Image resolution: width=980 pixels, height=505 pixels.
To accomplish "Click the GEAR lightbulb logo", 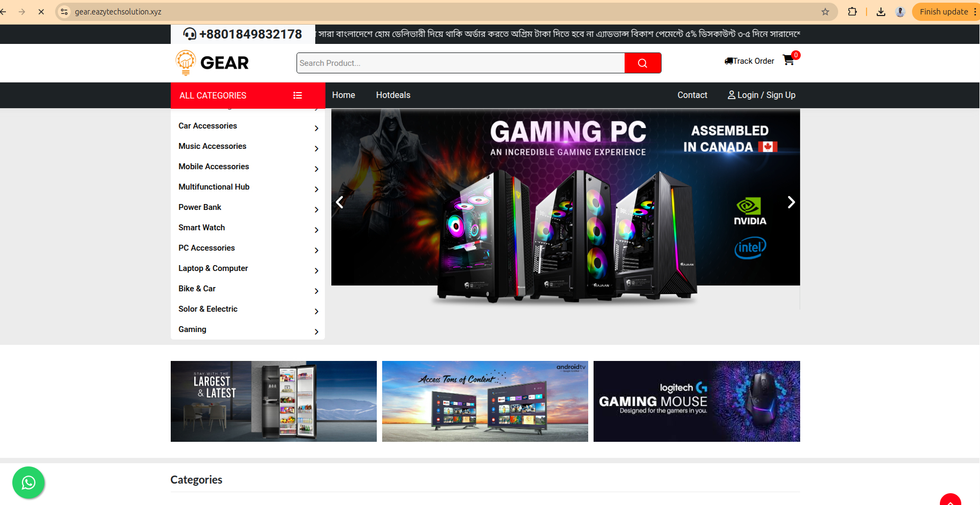I will click(x=212, y=63).
